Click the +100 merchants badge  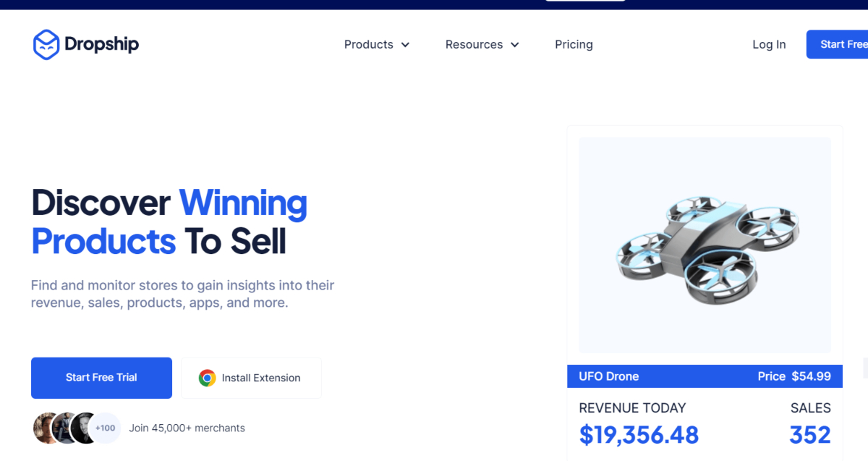point(104,428)
